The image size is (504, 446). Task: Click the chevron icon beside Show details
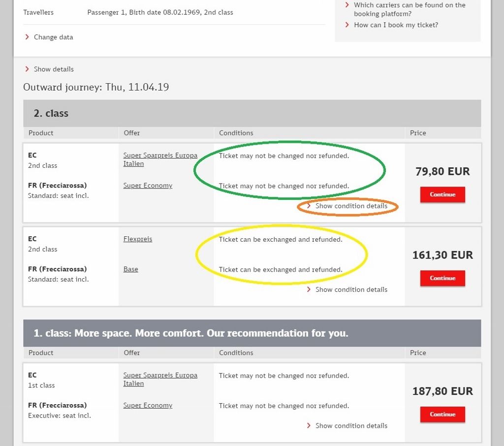pos(27,69)
